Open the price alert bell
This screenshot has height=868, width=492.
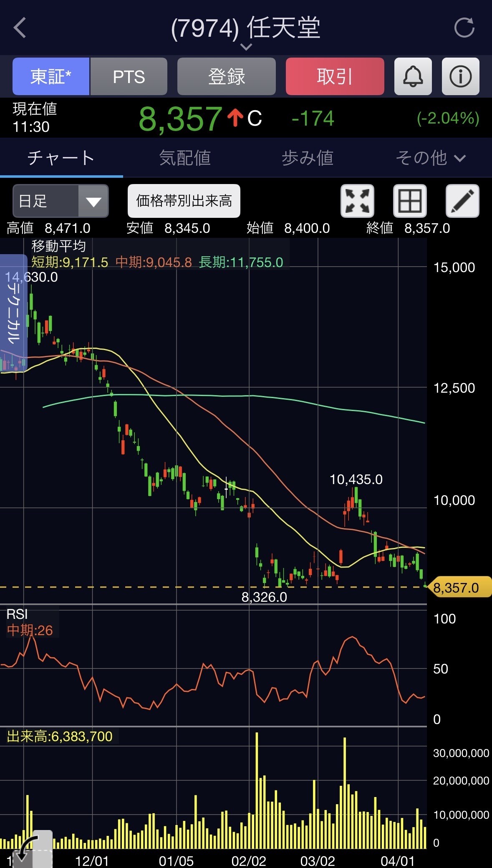click(x=413, y=76)
